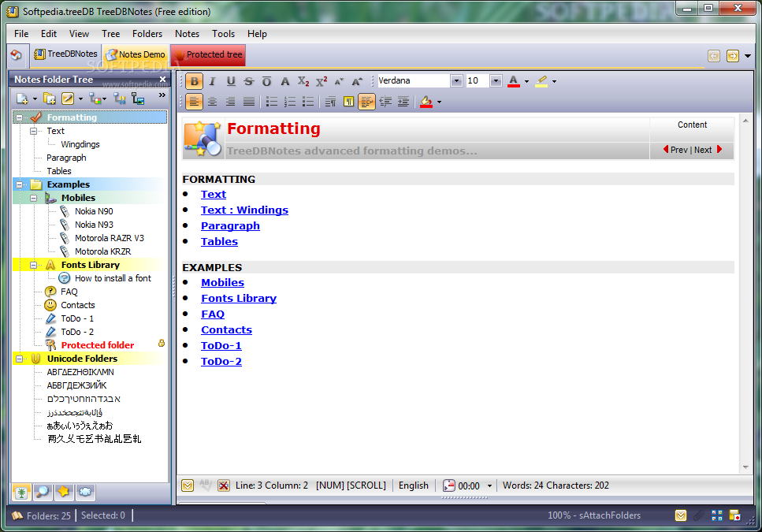This screenshot has width=762, height=532.
Task: Open font color dropdown arrow
Action: [527, 82]
